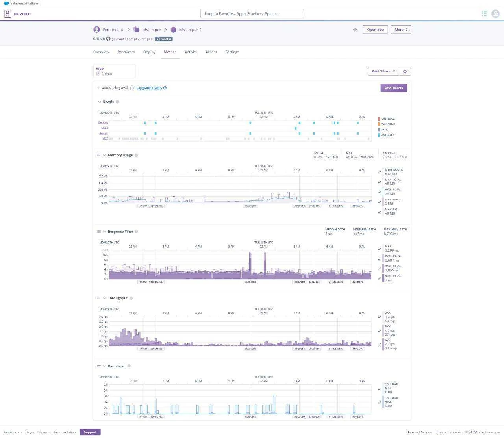This screenshot has height=438, width=504.
Task: Toggle the 1M LOAD MAX series checkbox
Action: pos(380,389)
